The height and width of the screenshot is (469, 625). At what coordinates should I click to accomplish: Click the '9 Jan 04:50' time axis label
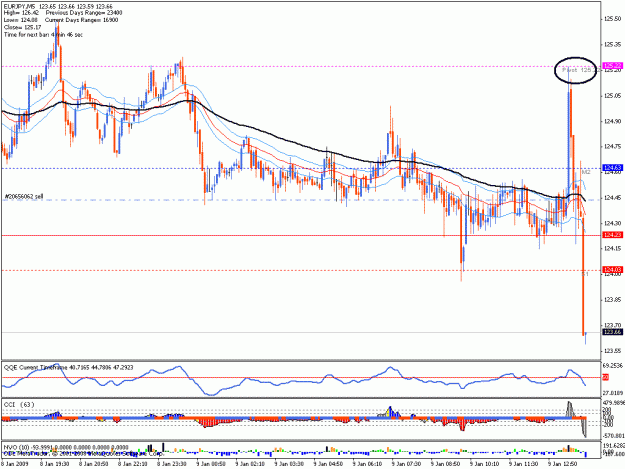pos(328,464)
